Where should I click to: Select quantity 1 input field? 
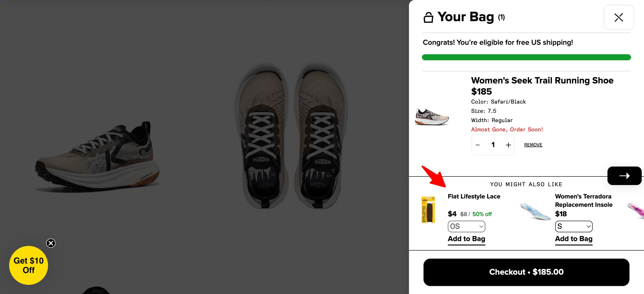click(493, 145)
